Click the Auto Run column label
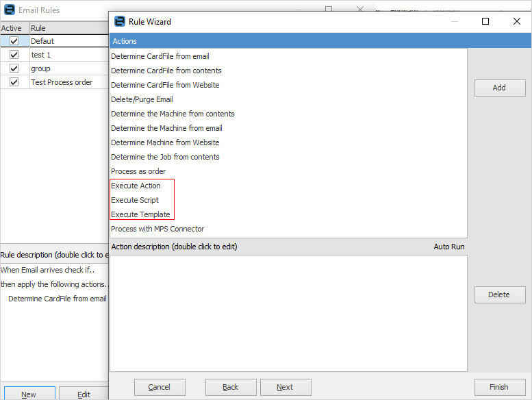Screen dimensions: 532x400 448,247
